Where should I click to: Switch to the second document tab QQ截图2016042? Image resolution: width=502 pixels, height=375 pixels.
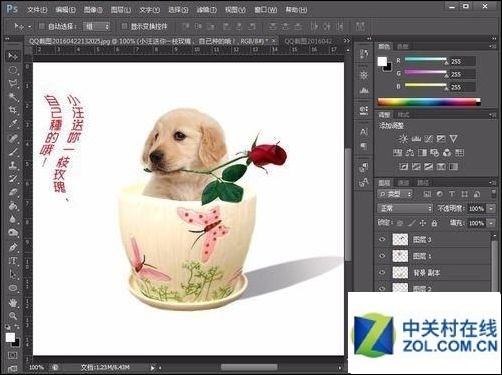[309, 41]
